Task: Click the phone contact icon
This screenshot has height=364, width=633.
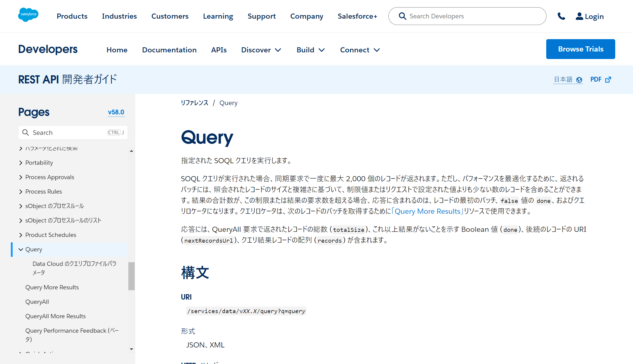Action: pyautogui.click(x=561, y=16)
